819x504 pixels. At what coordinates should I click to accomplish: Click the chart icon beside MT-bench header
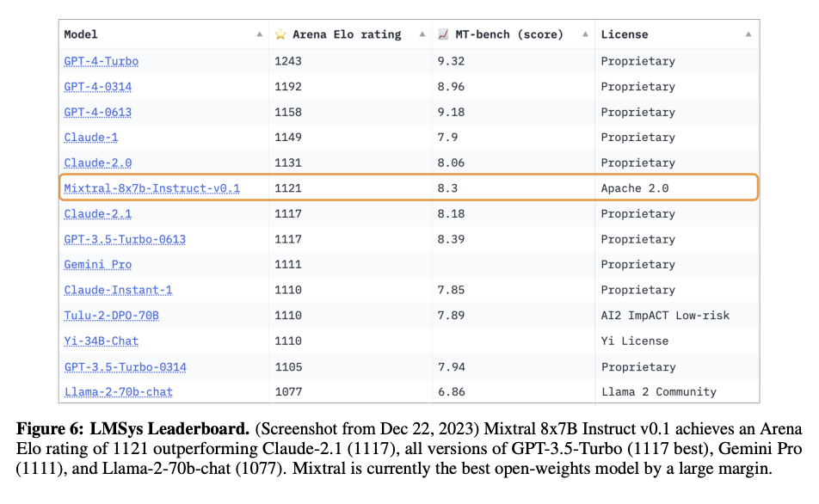(443, 34)
